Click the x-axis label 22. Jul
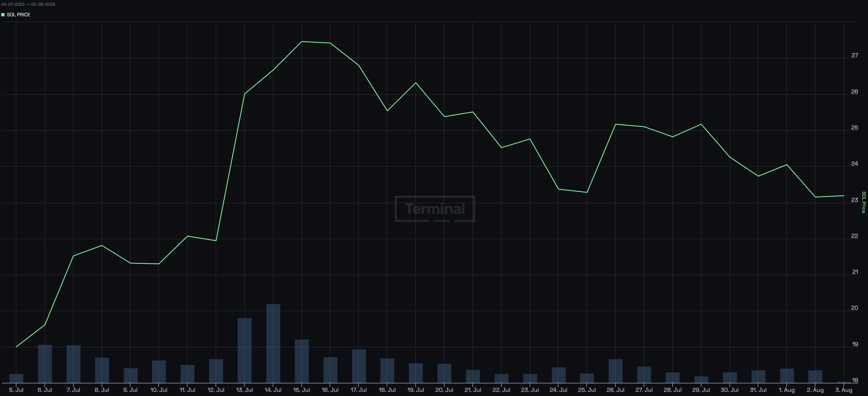The width and height of the screenshot is (868, 396). pyautogui.click(x=501, y=390)
